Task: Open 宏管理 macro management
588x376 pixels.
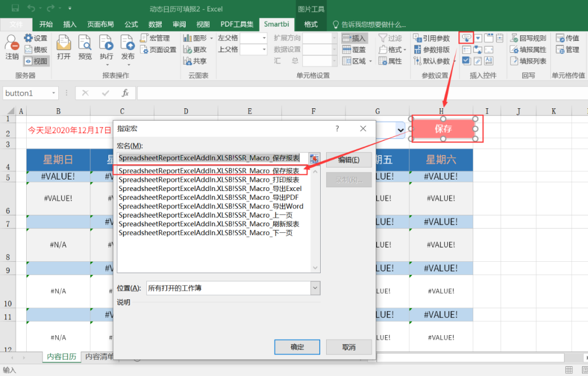Action: click(155, 38)
